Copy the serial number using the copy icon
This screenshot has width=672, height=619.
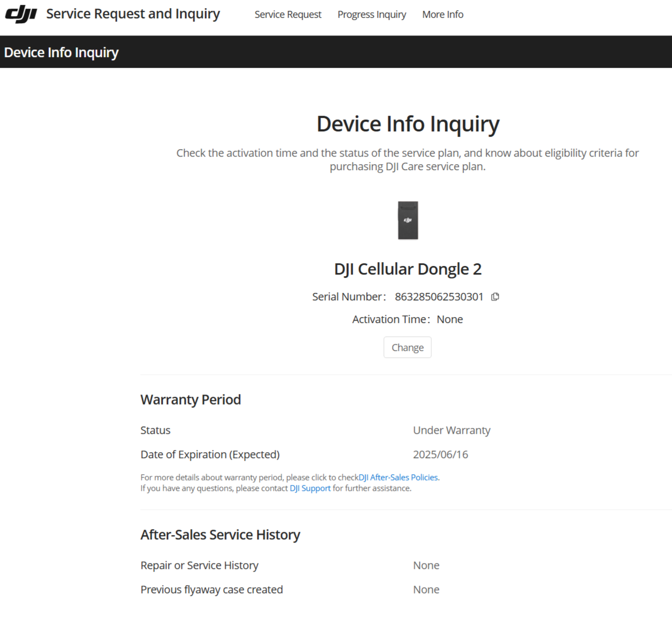coord(495,297)
